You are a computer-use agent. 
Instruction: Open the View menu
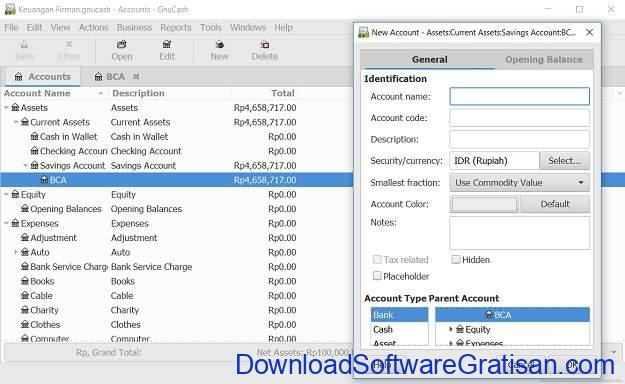[x=60, y=28]
